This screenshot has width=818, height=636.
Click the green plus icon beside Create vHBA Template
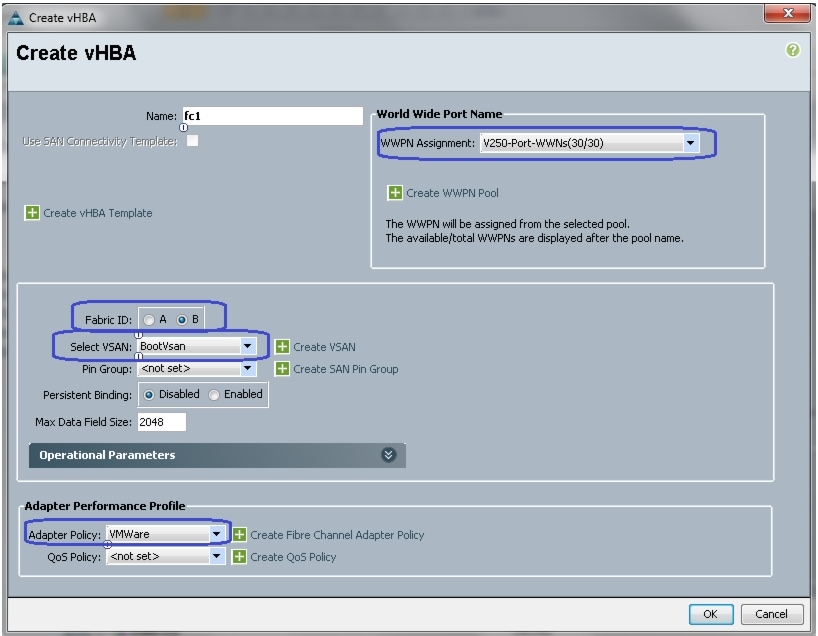32,213
